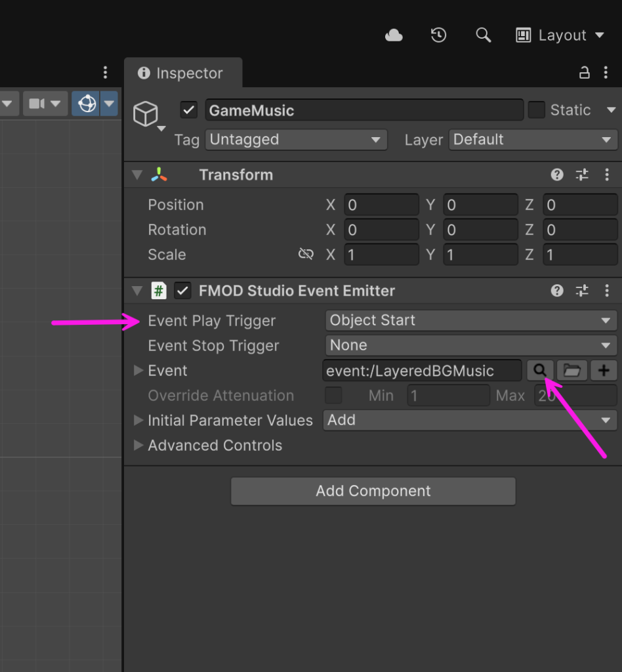
Task: Open Transform component help icon
Action: click(557, 175)
